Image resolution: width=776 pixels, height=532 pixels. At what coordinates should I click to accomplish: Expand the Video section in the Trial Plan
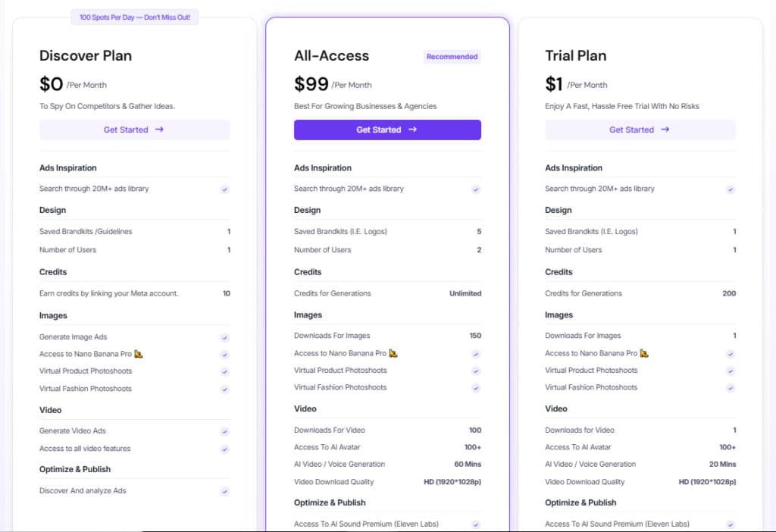pyautogui.click(x=559, y=408)
